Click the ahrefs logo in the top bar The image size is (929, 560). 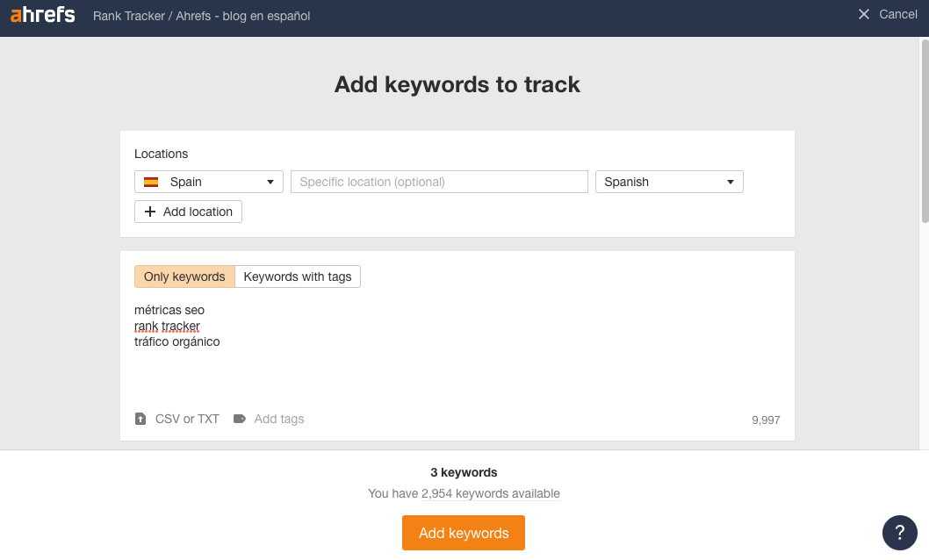click(x=42, y=14)
